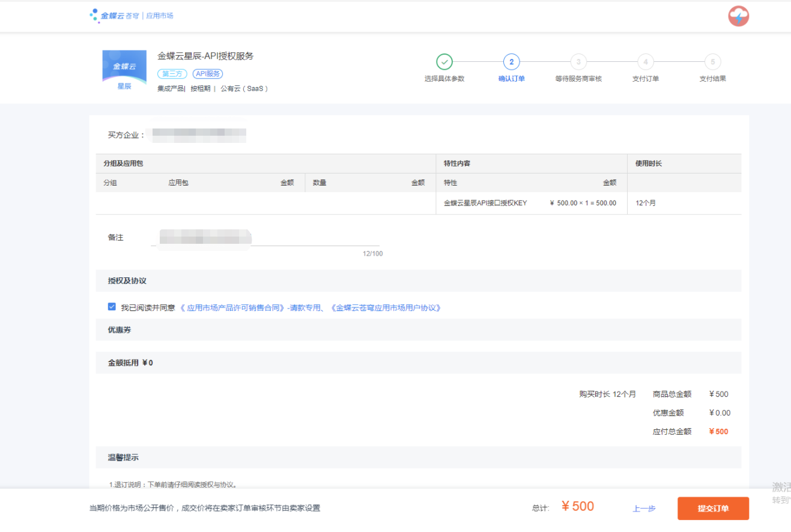Click the 购买时长 12个月 text
791x532 pixels.
pyautogui.click(x=607, y=394)
